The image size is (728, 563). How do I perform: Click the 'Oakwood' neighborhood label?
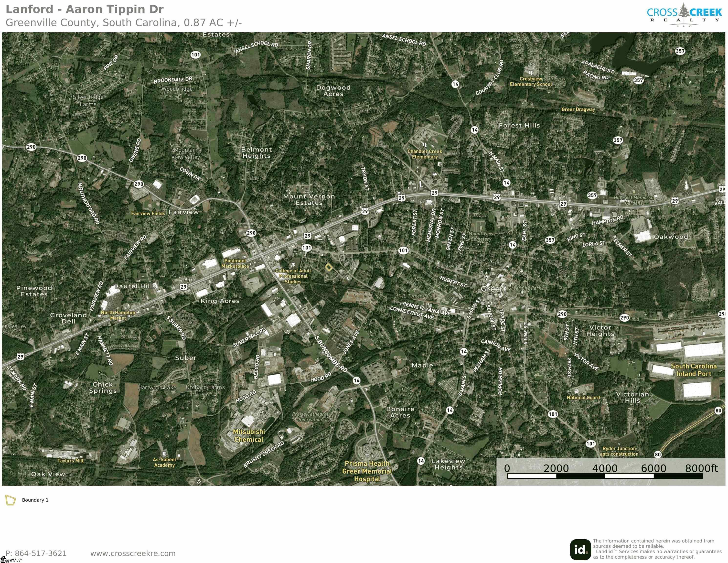671,237
